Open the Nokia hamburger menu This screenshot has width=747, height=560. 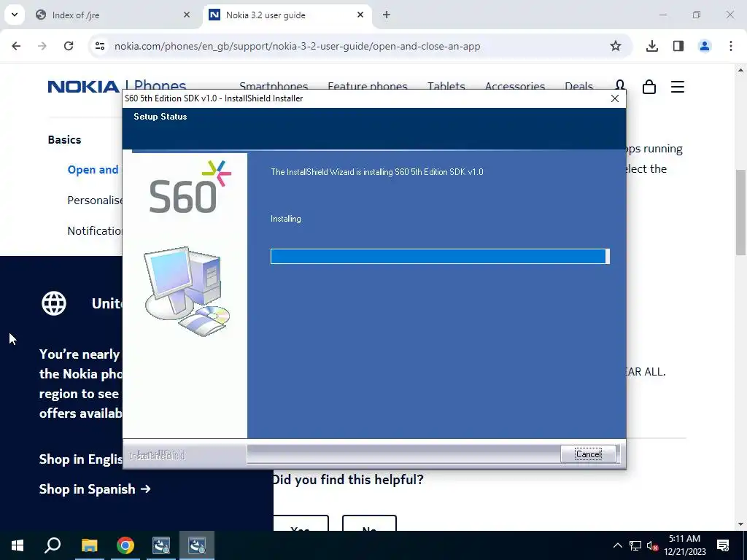pyautogui.click(x=678, y=87)
